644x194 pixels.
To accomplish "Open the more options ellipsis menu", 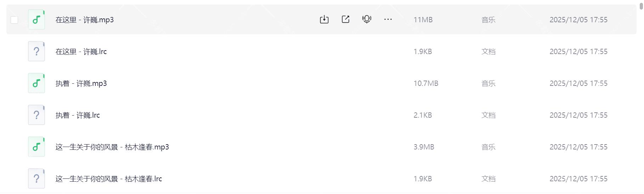I will click(x=388, y=19).
